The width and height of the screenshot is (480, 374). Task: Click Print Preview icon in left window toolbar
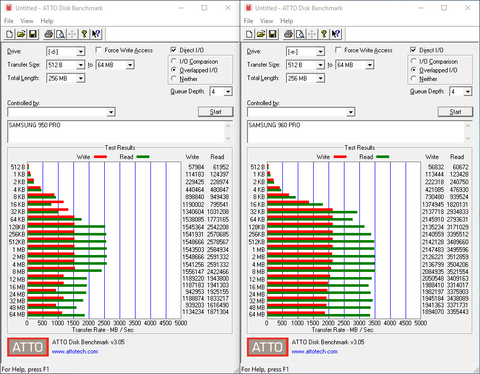[x=60, y=34]
